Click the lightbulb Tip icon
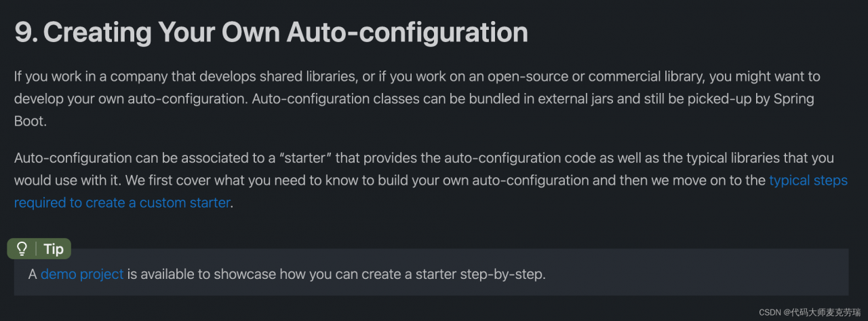 tap(22, 249)
